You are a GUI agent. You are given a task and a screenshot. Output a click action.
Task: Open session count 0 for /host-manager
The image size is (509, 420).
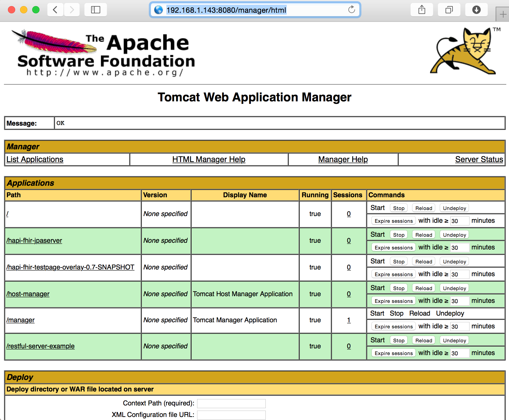tap(349, 294)
